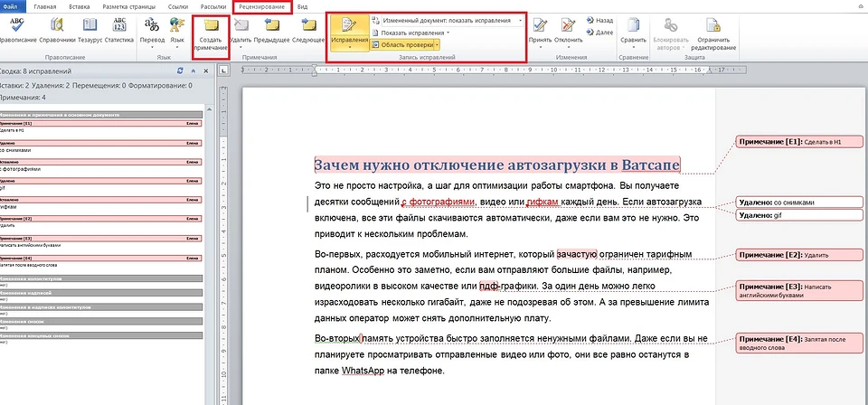The height and width of the screenshot is (405, 868).
Task: Open comment balloon Примечание [E4]
Action: point(798,343)
